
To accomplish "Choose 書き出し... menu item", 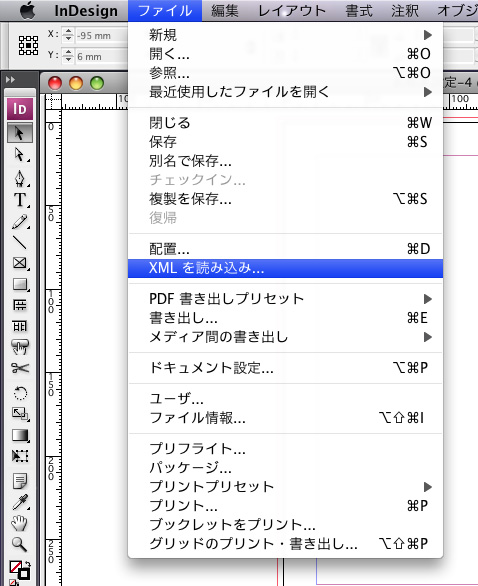I will [285, 318].
